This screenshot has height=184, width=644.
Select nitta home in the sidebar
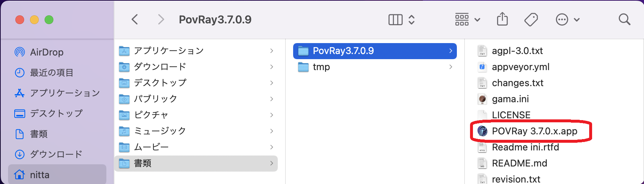pos(39,175)
